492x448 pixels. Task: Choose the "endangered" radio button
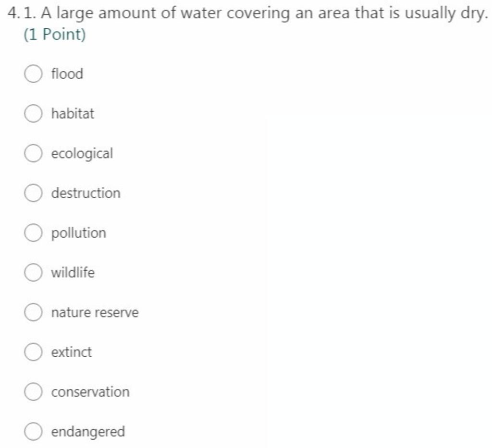tap(33, 432)
